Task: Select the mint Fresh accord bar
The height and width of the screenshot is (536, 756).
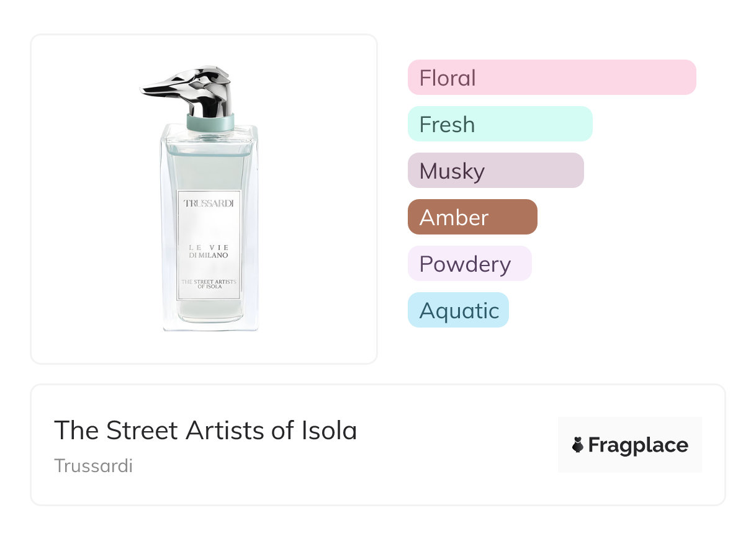Action: [x=500, y=124]
